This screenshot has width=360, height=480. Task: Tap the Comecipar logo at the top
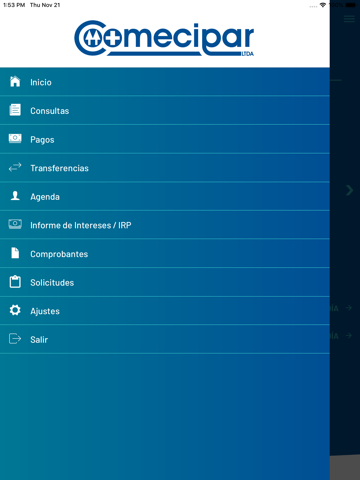click(x=164, y=38)
